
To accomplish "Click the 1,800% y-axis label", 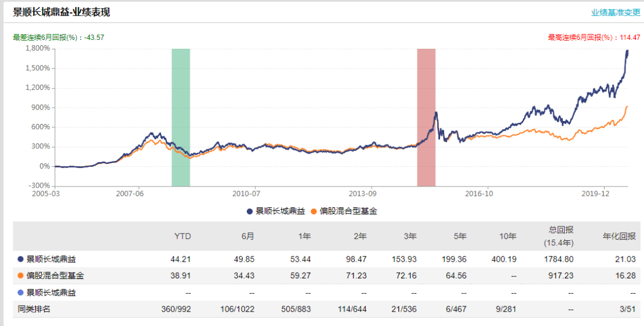I will (x=38, y=48).
